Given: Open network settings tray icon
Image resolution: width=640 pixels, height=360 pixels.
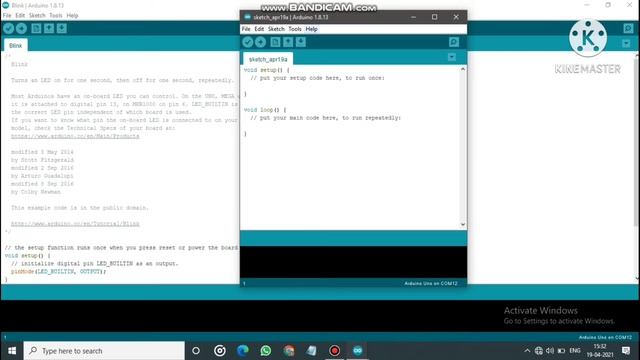Looking at the screenshot, I should click(539, 351).
